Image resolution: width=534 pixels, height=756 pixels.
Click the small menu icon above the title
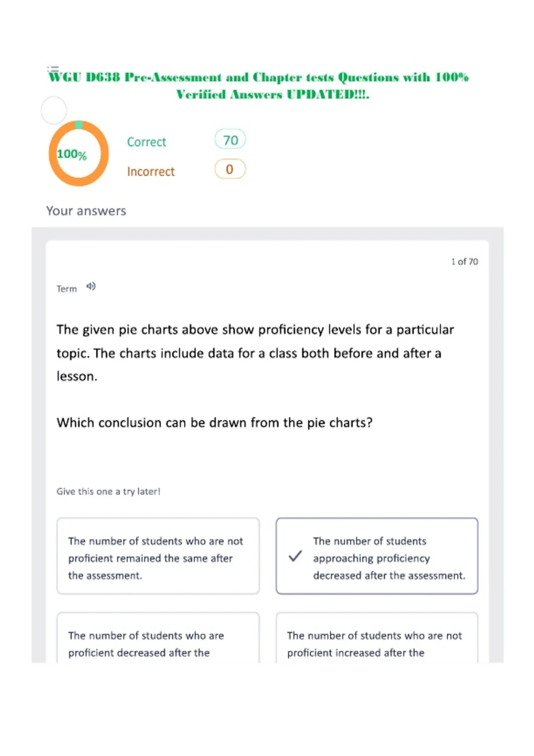tap(53, 69)
